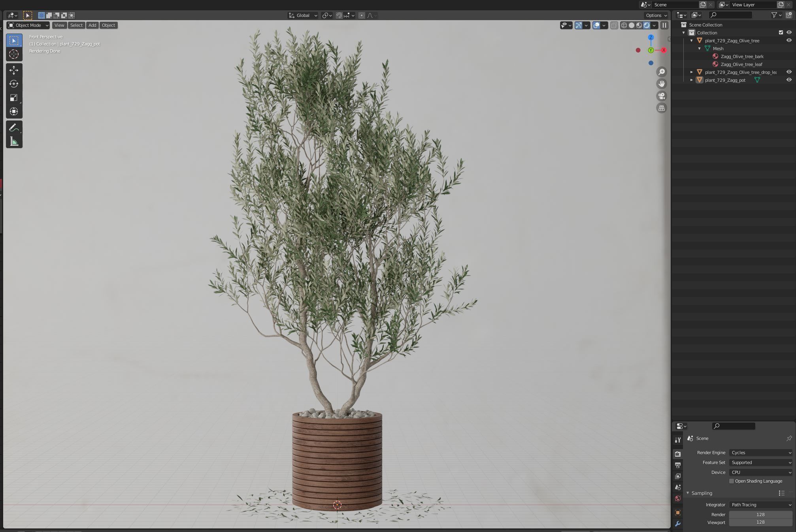Image resolution: width=796 pixels, height=532 pixels.
Task: Hide plant_729_Zagg_Olive_tree in viewport
Action: tap(789, 40)
